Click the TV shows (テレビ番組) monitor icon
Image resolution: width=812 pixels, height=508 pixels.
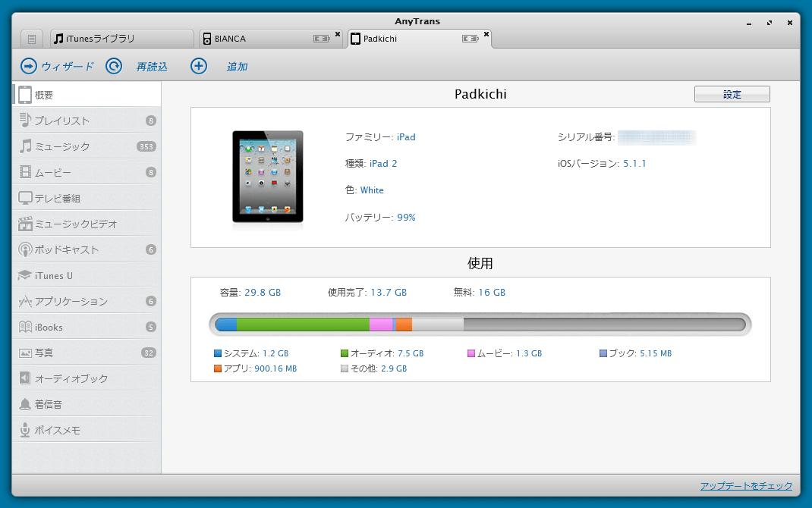(x=25, y=198)
